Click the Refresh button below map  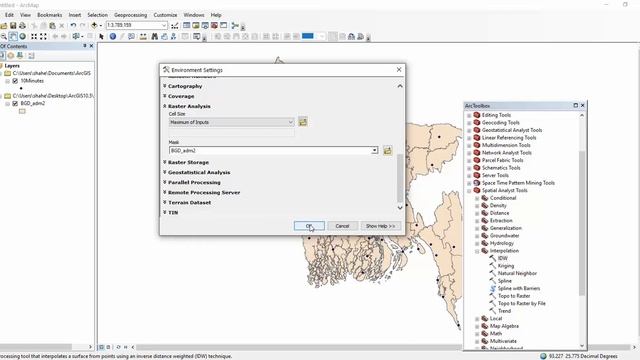pos(118,347)
